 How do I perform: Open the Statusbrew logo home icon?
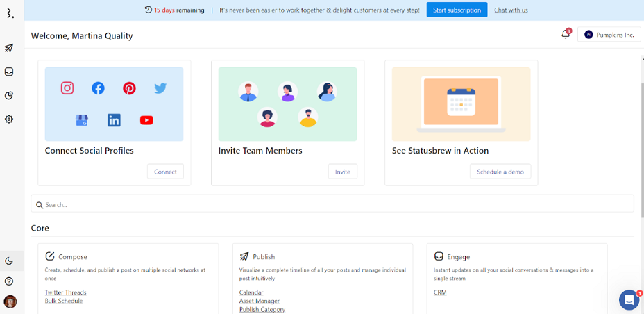tap(10, 13)
